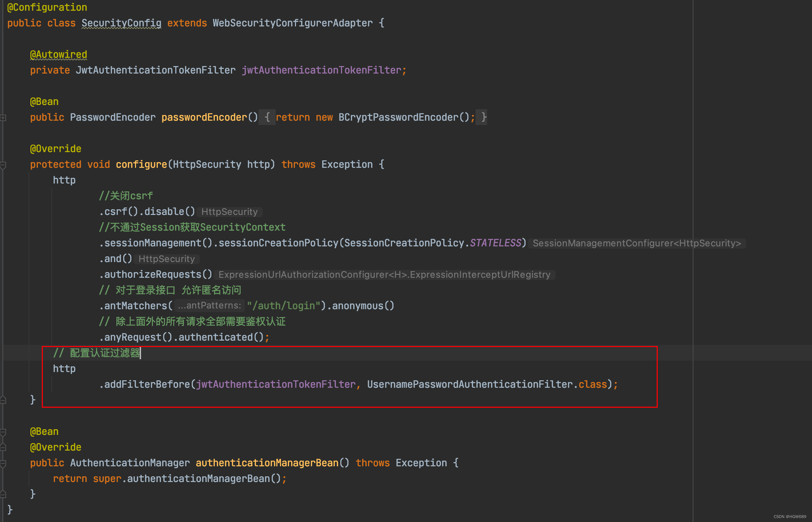The width and height of the screenshot is (812, 522).
Task: Collapse authenticationManagerBean method via its gutter marker
Action: tap(3, 463)
